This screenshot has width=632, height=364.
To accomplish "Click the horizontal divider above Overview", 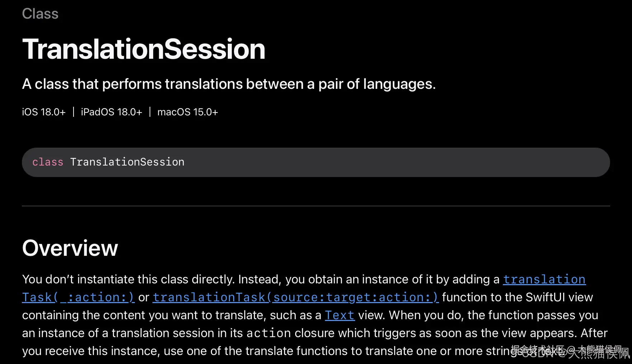I will click(x=316, y=206).
